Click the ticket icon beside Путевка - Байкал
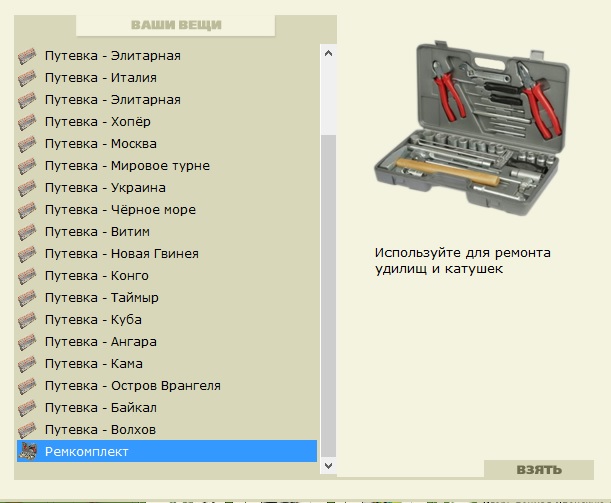Screen dimensions: 611x503 click(27, 408)
